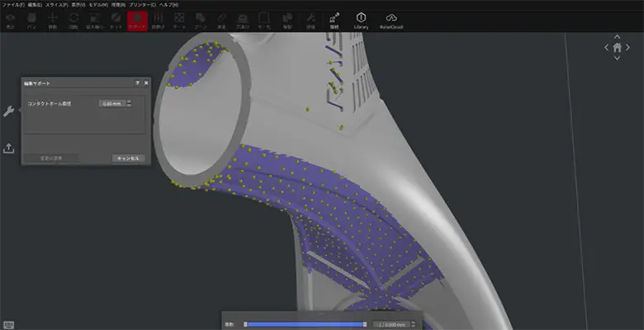Select the Rotate tool in toolbar
Viewport: 644px width, 330px height.
pos(73,19)
